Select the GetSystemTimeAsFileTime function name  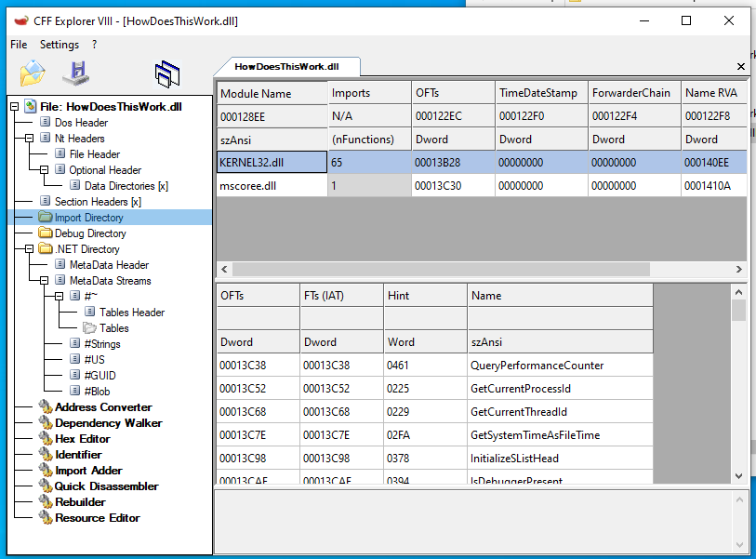(536, 434)
